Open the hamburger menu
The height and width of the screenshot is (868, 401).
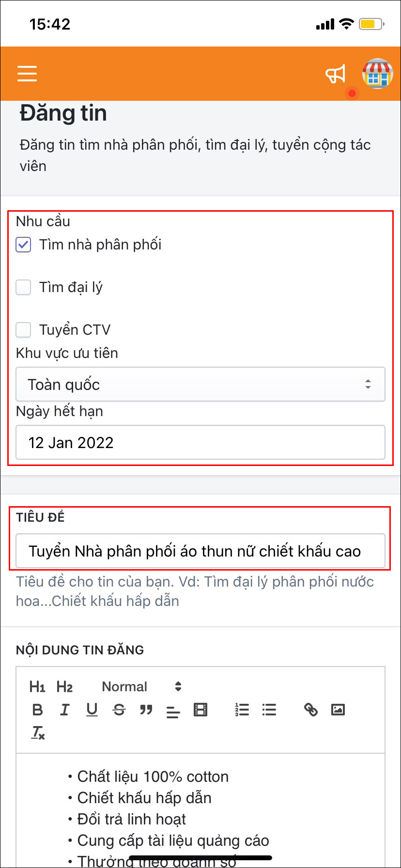[x=27, y=74]
